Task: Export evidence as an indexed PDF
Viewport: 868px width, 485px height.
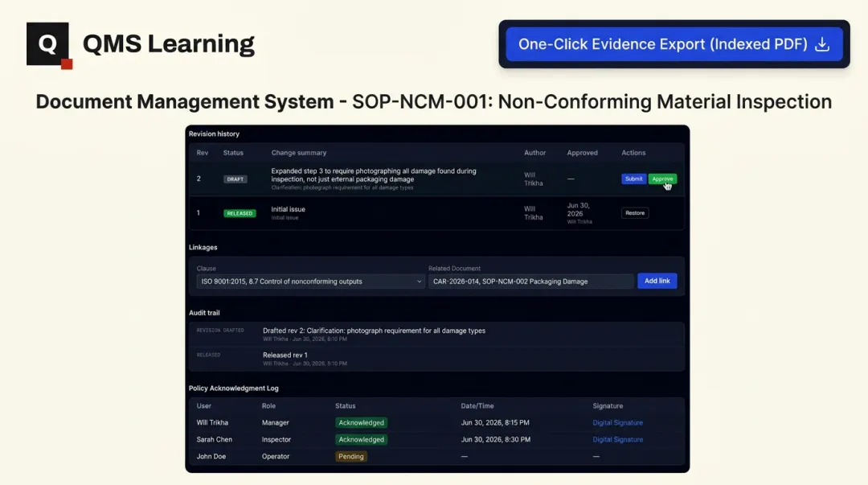Action: click(674, 44)
